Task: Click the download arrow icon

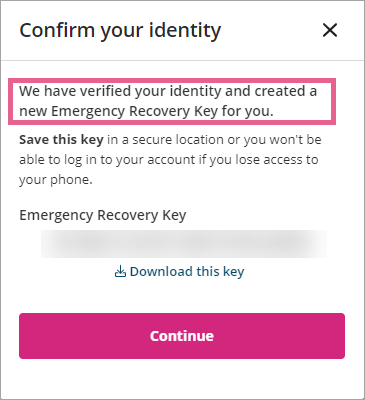Action: click(x=120, y=272)
